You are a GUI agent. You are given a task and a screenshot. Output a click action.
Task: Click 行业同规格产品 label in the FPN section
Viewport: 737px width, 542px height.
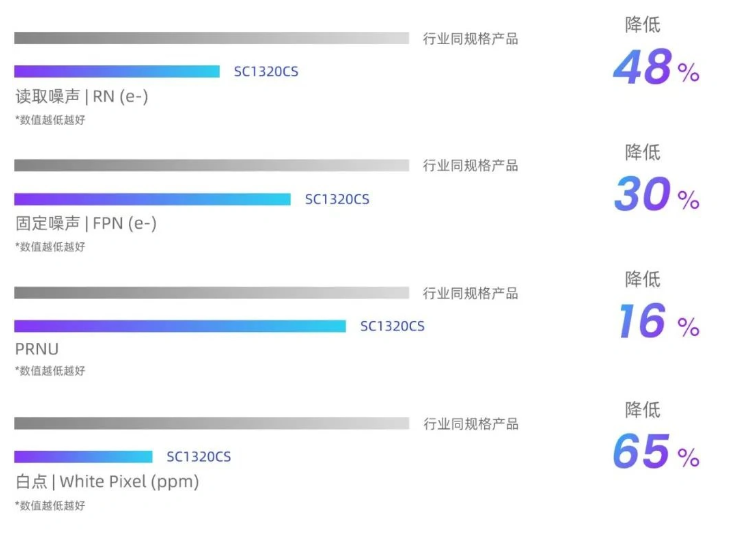470,165
